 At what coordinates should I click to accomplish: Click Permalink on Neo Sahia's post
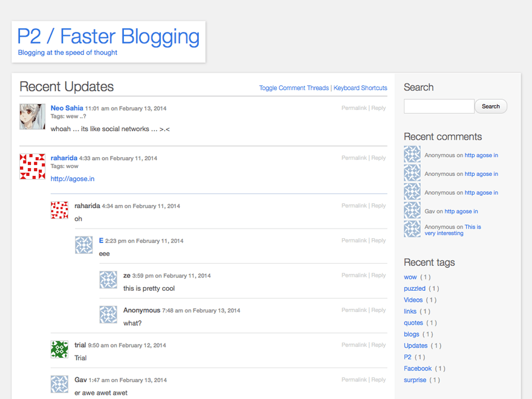click(354, 108)
